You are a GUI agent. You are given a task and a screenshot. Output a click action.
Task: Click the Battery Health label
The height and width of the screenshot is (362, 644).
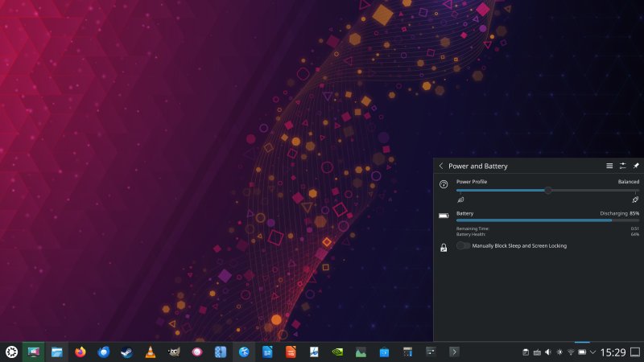(x=471, y=234)
